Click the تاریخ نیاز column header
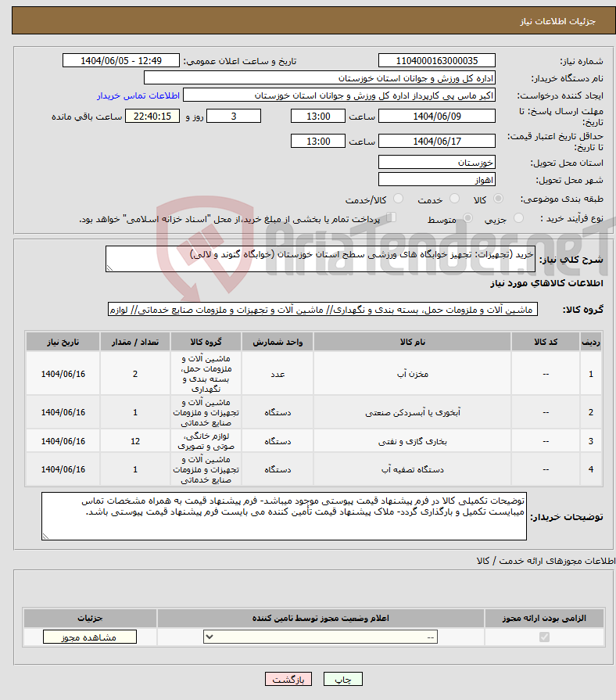This screenshot has height=700, width=616. 63,342
